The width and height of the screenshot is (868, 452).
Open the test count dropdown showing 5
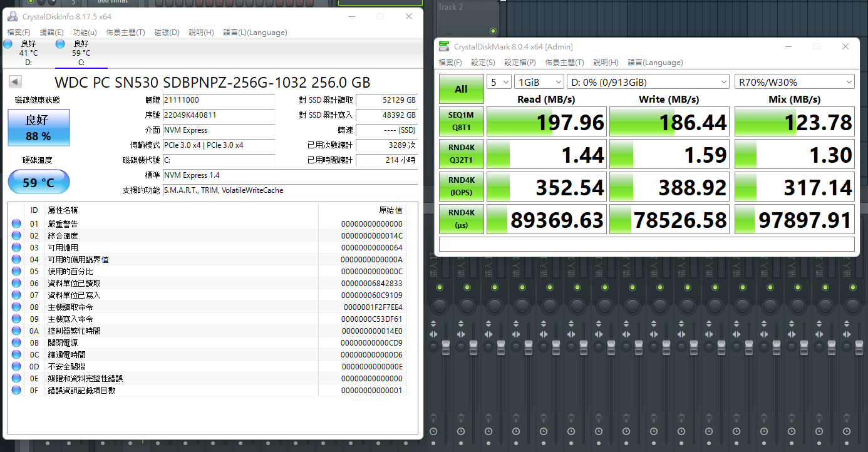click(499, 82)
